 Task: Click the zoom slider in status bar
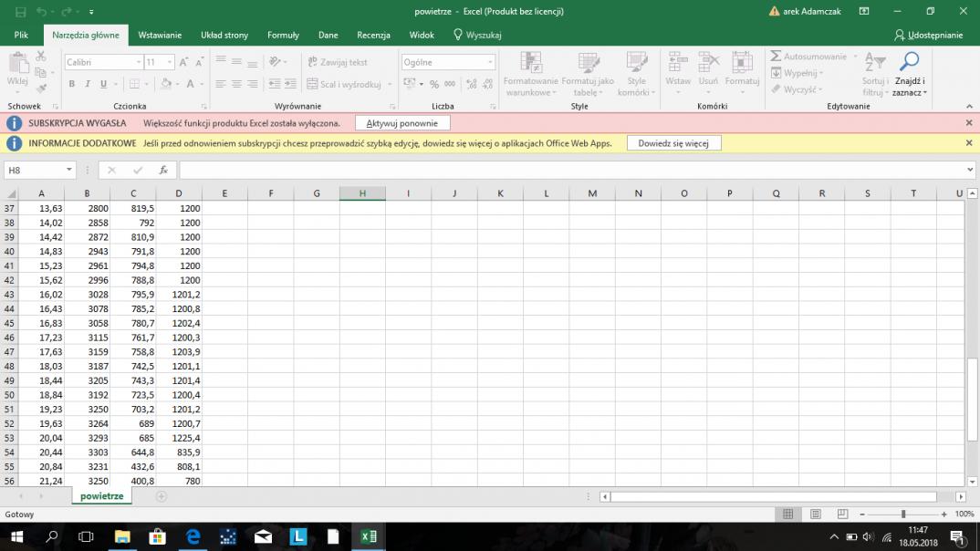point(902,515)
